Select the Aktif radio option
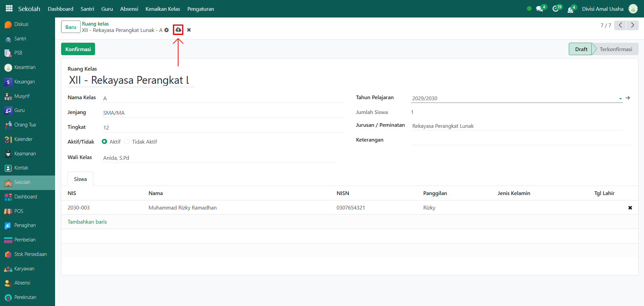Screen dimensions: 644x306 (104, 142)
